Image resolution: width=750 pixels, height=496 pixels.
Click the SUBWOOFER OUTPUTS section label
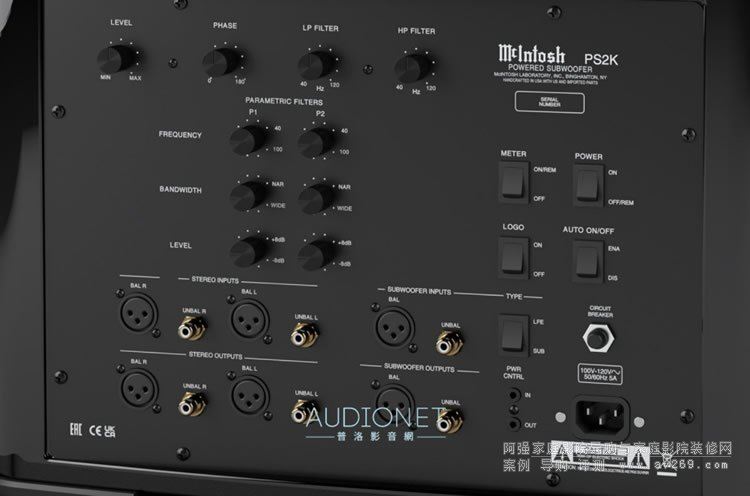click(x=419, y=368)
